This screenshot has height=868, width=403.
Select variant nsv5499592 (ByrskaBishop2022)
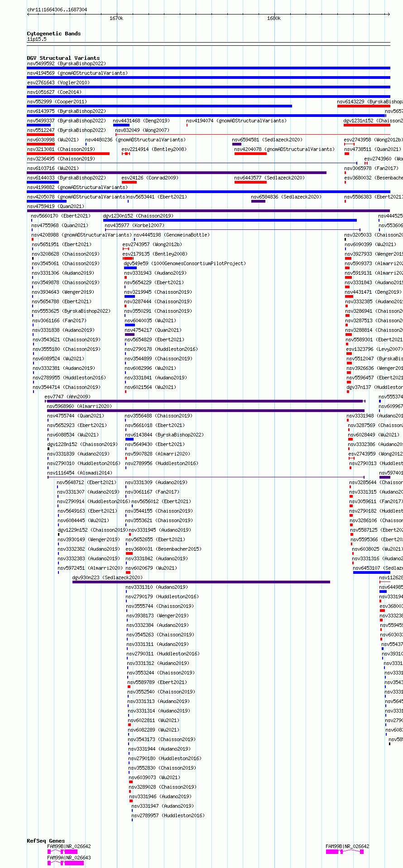(66, 63)
